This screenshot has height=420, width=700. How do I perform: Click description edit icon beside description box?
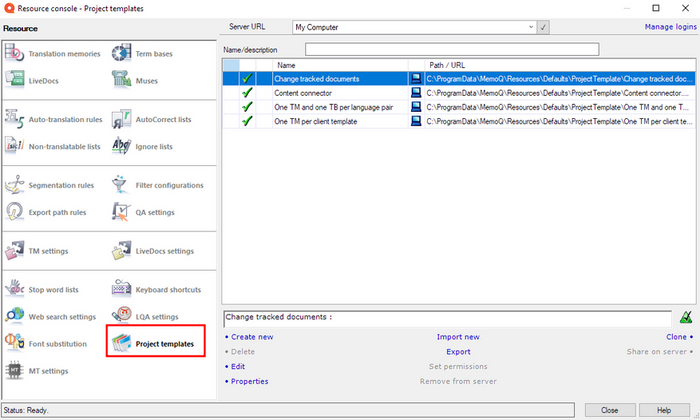pyautogui.click(x=686, y=317)
